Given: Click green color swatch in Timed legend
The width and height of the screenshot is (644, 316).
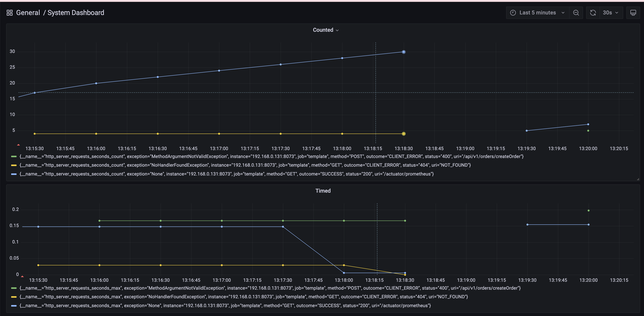Looking at the screenshot, I should coord(14,288).
